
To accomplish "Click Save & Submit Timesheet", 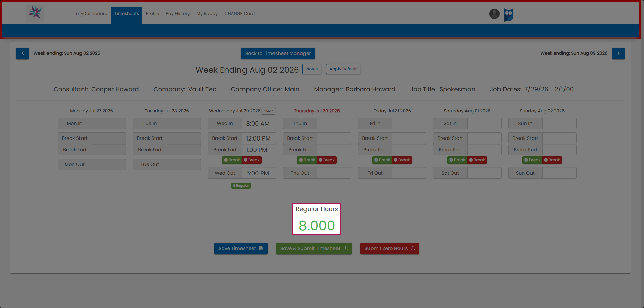I will point(314,248).
